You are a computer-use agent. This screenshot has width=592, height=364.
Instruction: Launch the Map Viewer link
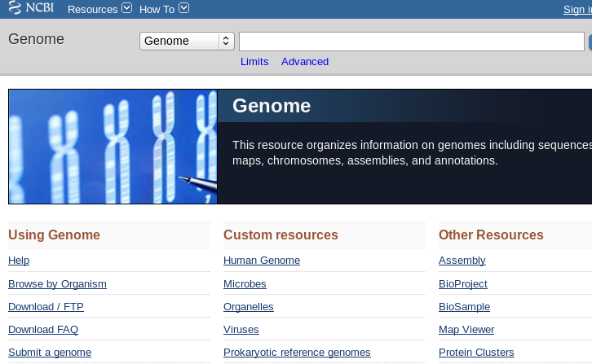(466, 330)
